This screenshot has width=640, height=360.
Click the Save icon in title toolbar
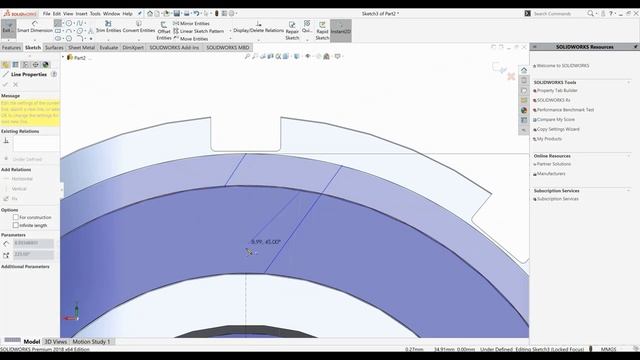[x=177, y=13]
